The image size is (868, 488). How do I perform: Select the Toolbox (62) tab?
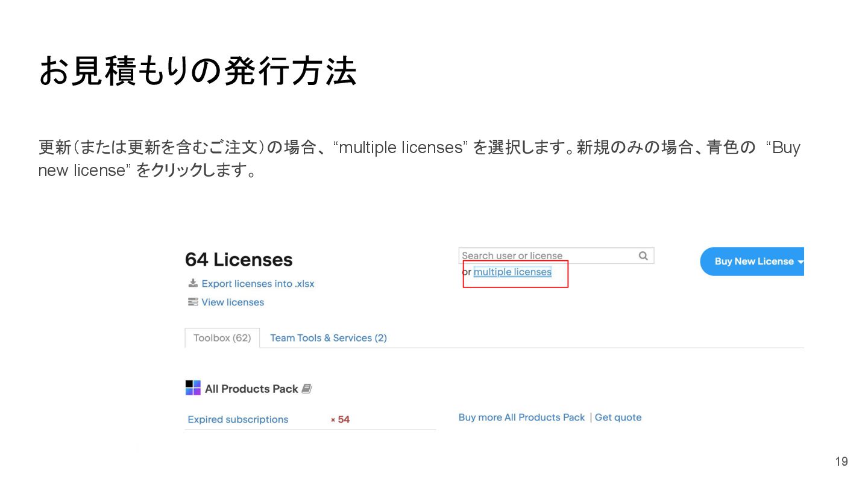pos(222,338)
